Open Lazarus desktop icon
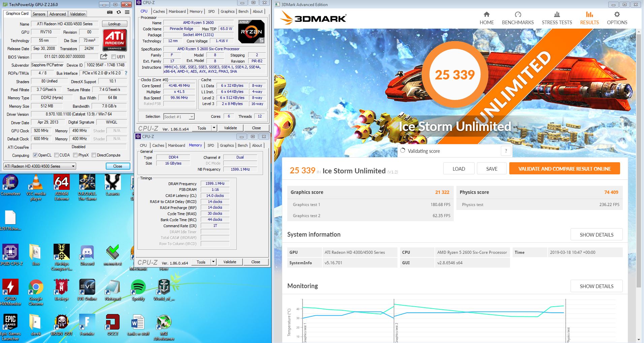Image resolution: width=644 pixels, height=343 pixels. click(112, 185)
